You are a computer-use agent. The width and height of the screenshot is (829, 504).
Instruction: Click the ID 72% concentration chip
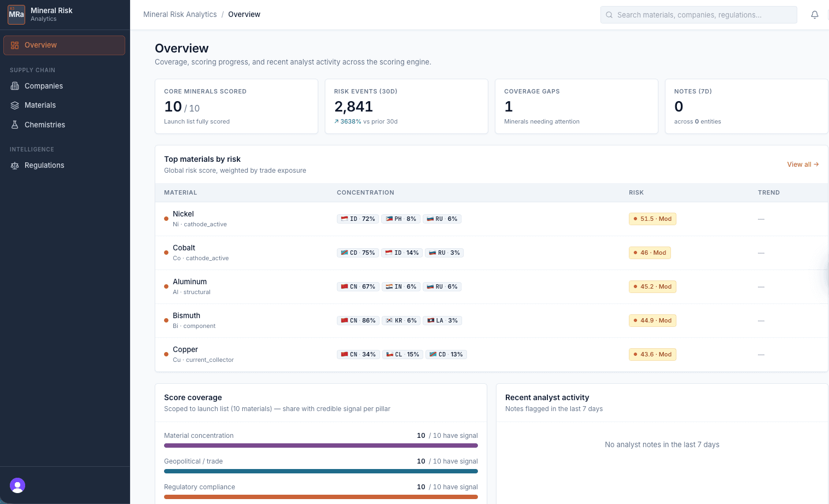[x=358, y=219]
